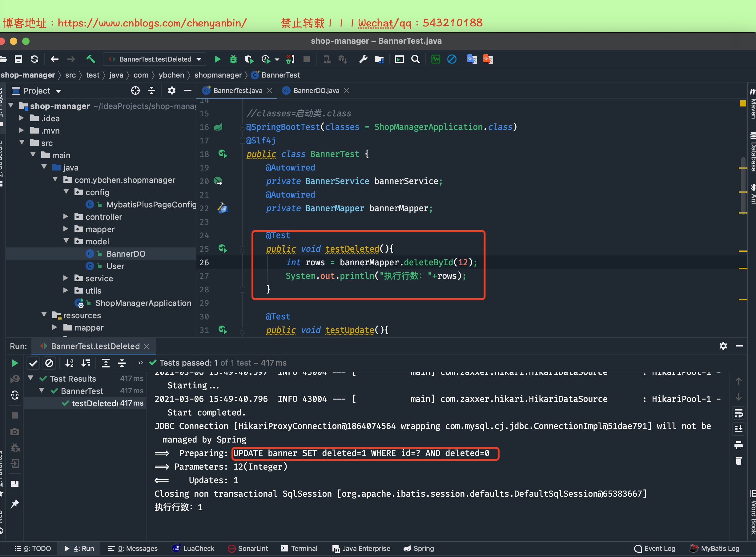Run the test with Debug mode
The width and height of the screenshot is (756, 557).
coord(233,59)
